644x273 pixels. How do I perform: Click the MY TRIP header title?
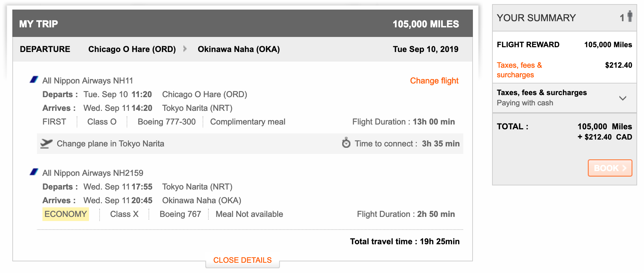tap(39, 24)
